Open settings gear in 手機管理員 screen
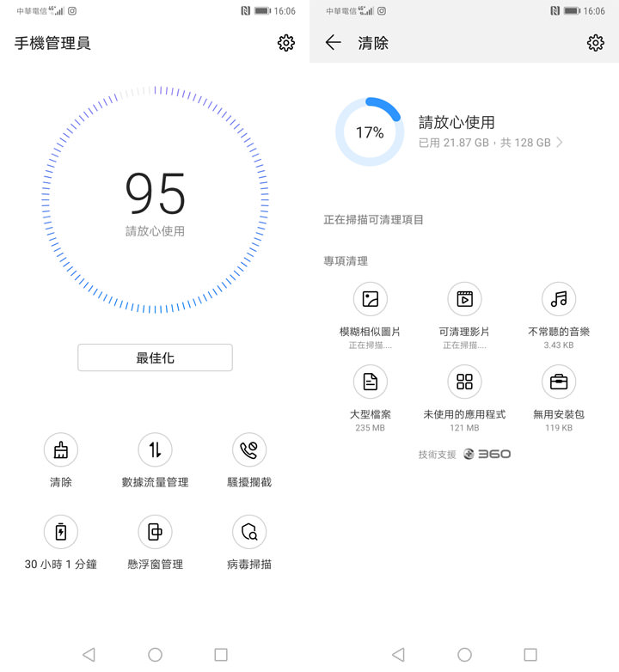 pos(286,43)
